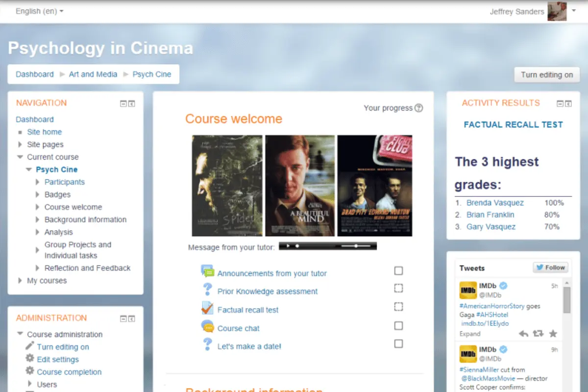Tick the Let's make a date checkbox
This screenshot has height=392, width=588.
[x=399, y=344]
